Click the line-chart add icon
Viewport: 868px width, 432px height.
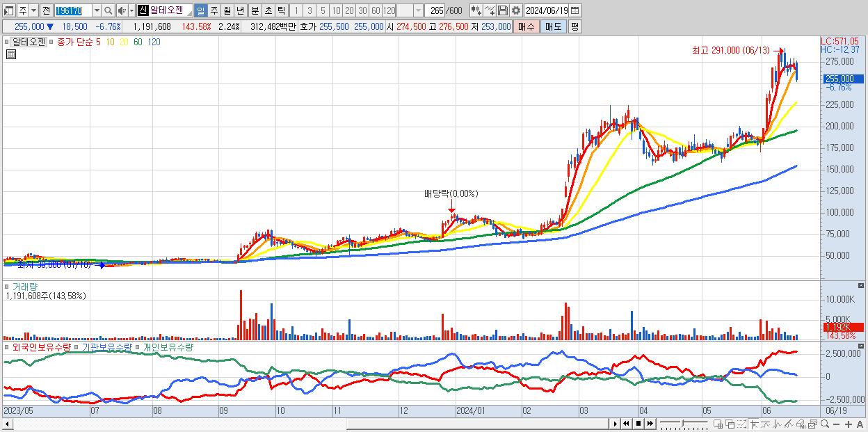click(490, 10)
